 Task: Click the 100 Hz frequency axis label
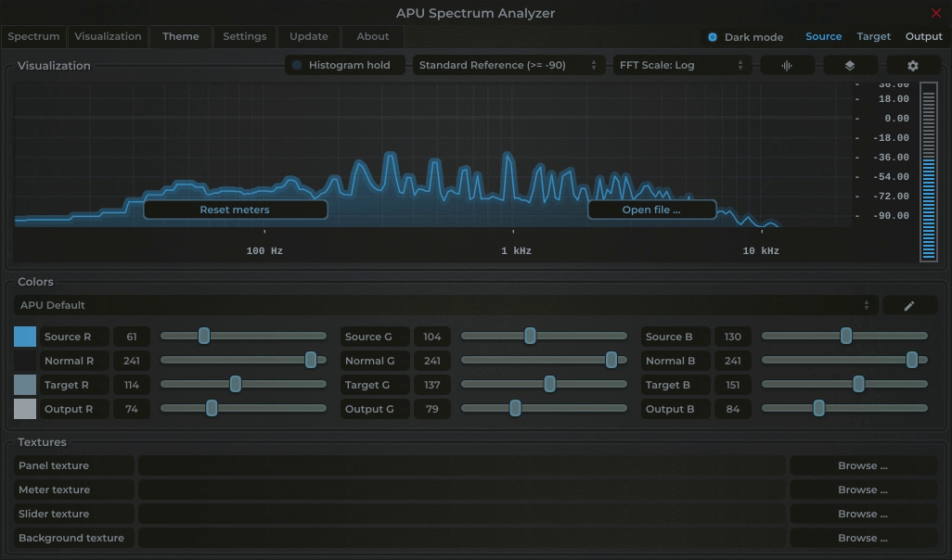click(264, 251)
